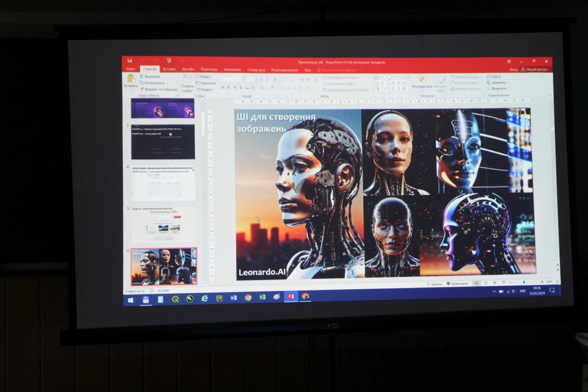This screenshot has width=588, height=392.
Task: Click the zoom slider in status bar
Action: point(524,282)
